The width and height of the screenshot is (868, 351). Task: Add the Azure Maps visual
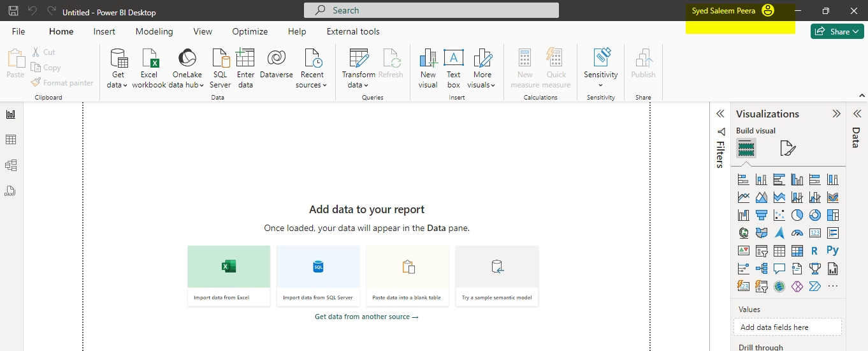point(779,233)
